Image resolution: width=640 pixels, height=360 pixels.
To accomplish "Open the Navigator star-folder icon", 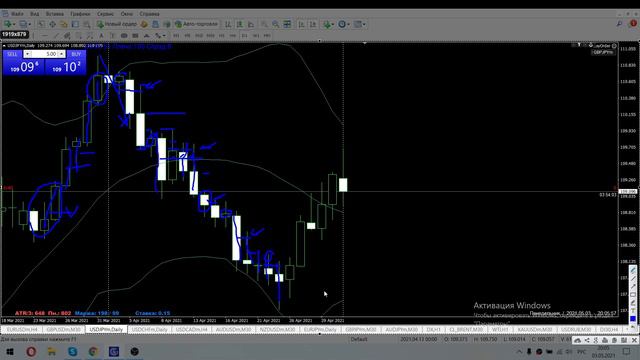I will point(64,24).
